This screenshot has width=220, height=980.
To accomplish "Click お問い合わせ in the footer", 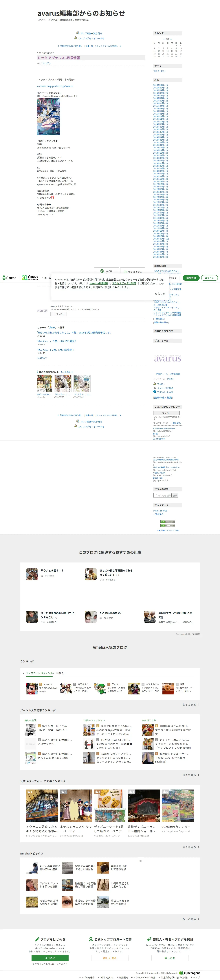I will coord(105,977).
